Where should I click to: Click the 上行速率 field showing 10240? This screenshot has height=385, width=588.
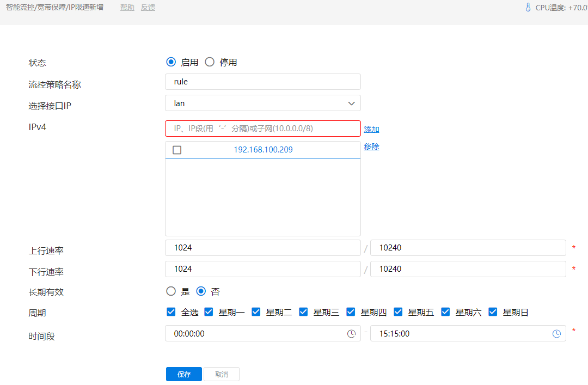pyautogui.click(x=468, y=248)
